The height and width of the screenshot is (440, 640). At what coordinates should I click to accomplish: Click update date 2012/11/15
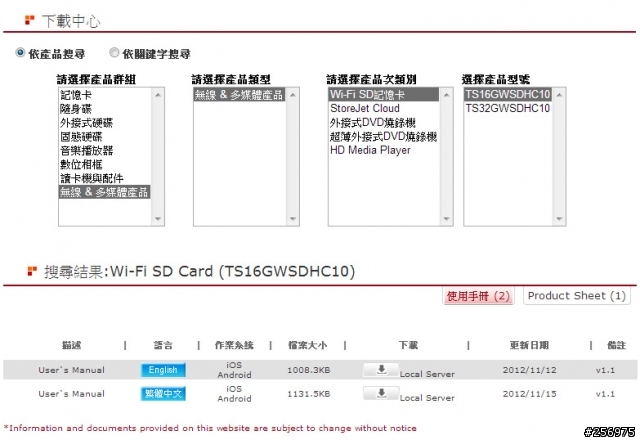click(x=529, y=394)
